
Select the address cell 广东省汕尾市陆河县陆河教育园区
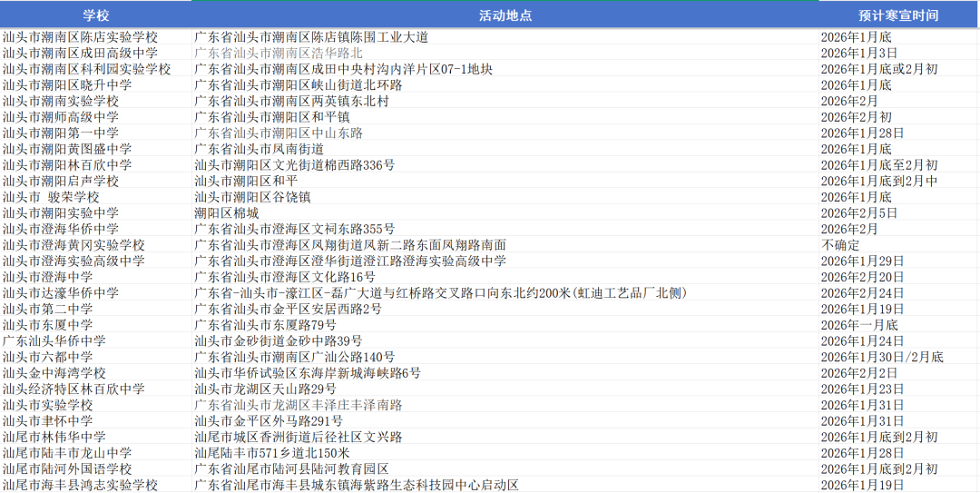pyautogui.click(x=291, y=469)
